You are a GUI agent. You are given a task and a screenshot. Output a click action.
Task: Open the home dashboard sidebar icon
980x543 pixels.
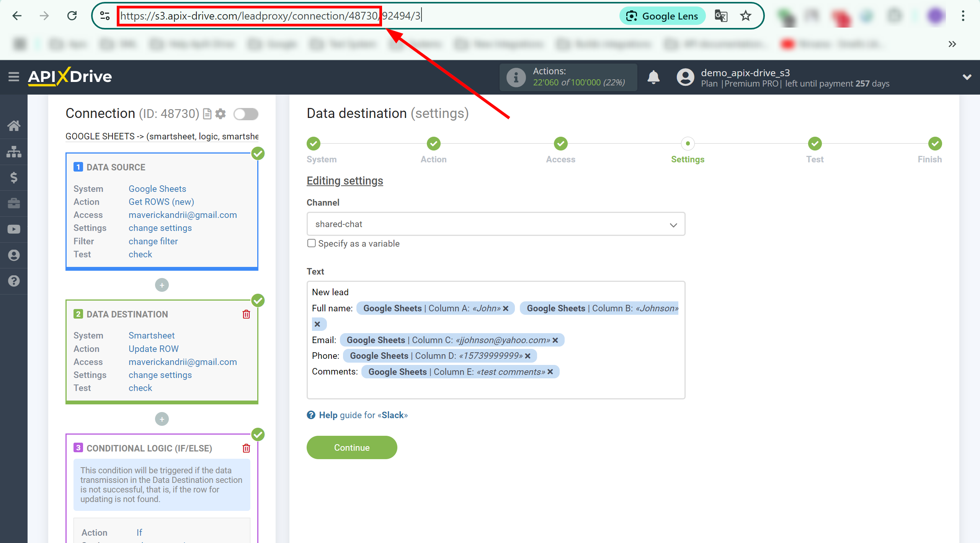tap(14, 126)
